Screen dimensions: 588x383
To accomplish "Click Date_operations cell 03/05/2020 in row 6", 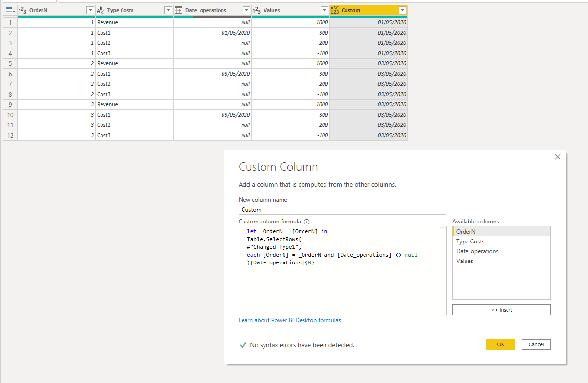I will pyautogui.click(x=212, y=74).
